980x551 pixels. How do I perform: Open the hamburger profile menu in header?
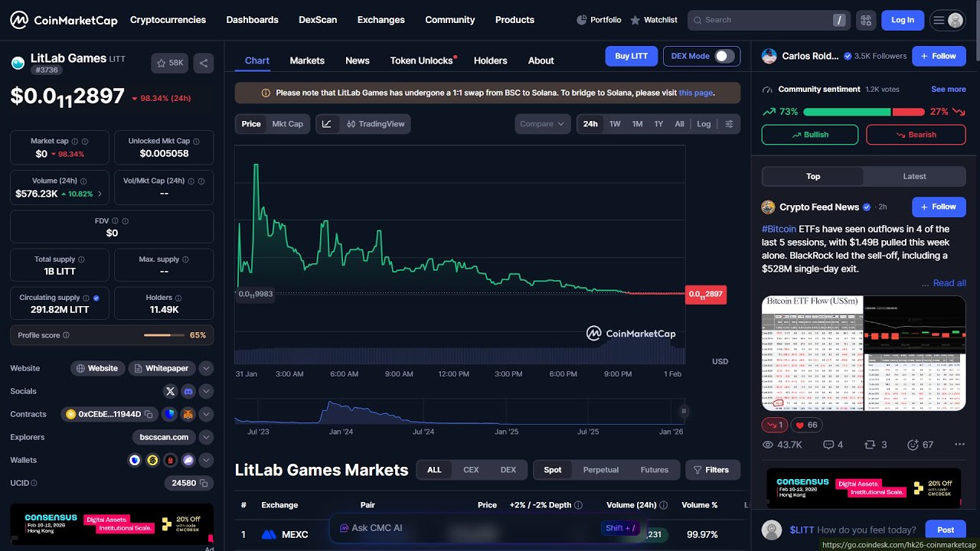(x=948, y=20)
